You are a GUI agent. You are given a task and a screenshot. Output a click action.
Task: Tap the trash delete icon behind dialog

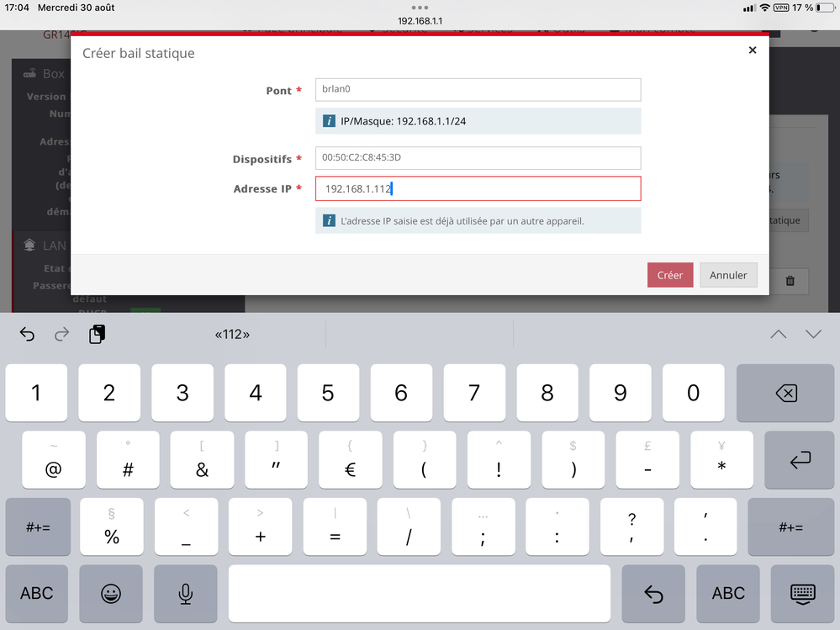pyautogui.click(x=790, y=281)
